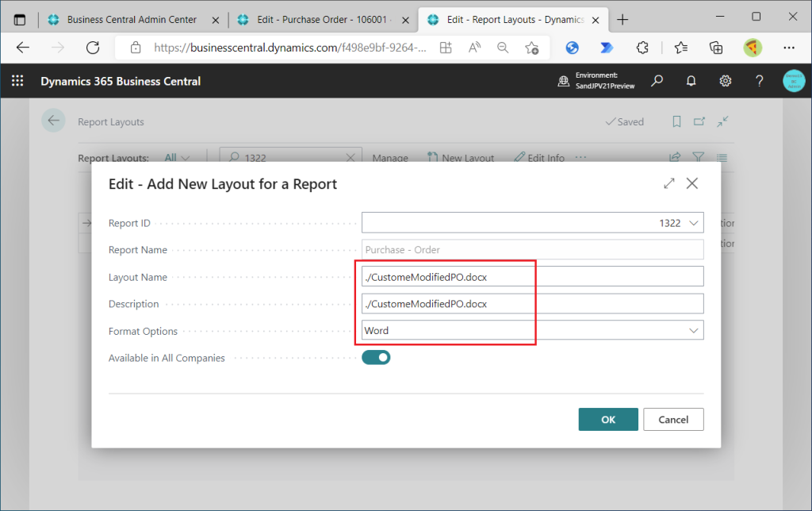The height and width of the screenshot is (511, 812).
Task: Open Business Central settings gear
Action: (x=725, y=81)
